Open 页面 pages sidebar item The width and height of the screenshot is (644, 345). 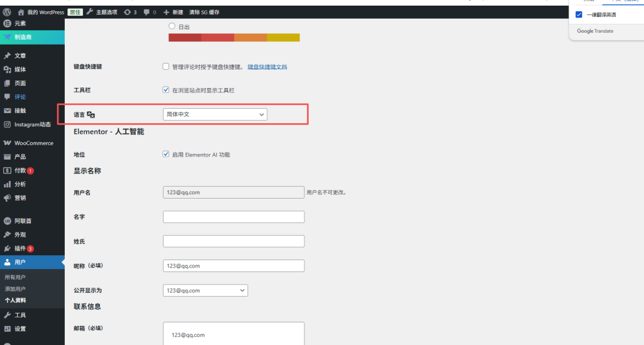point(32,84)
